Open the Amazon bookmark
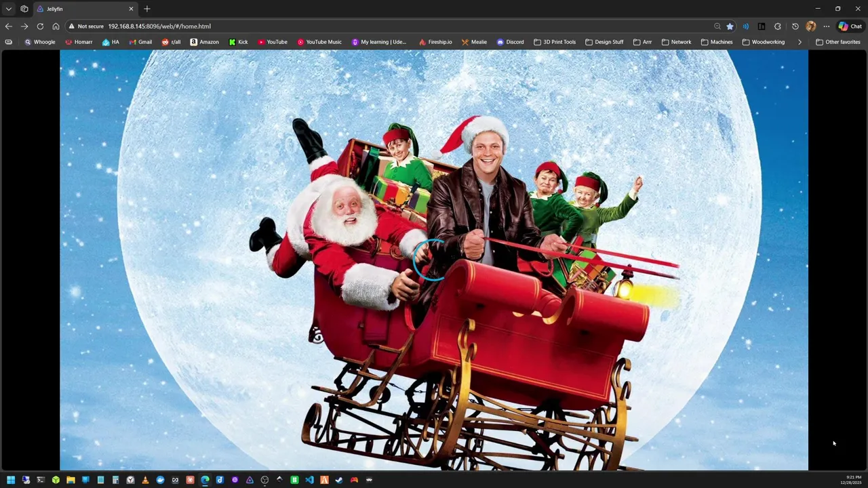This screenshot has height=488, width=868. 204,42
